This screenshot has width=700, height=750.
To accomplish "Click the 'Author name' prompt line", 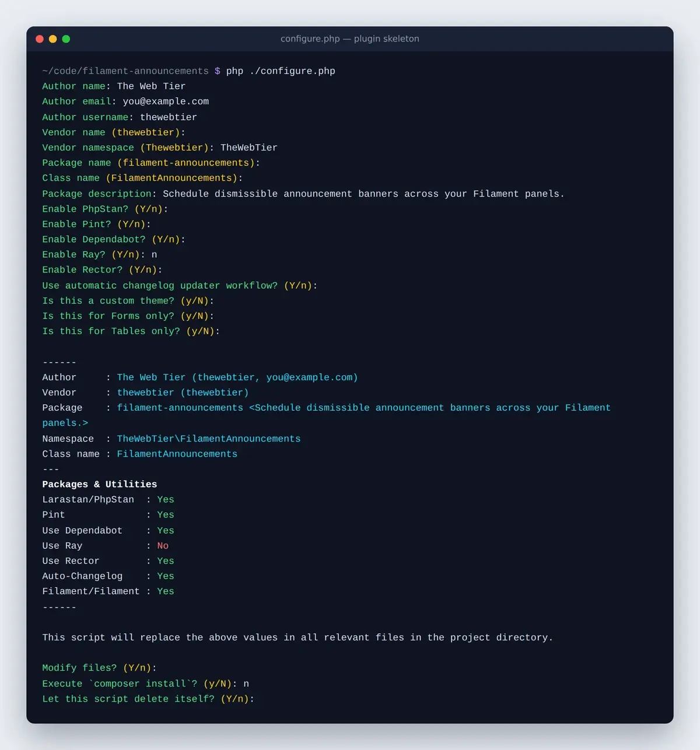I will click(114, 86).
